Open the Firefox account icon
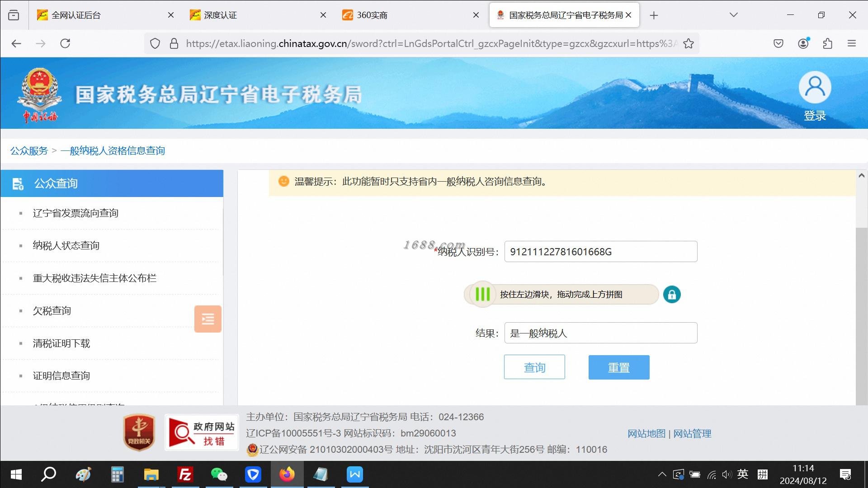868x488 pixels. 803,44
